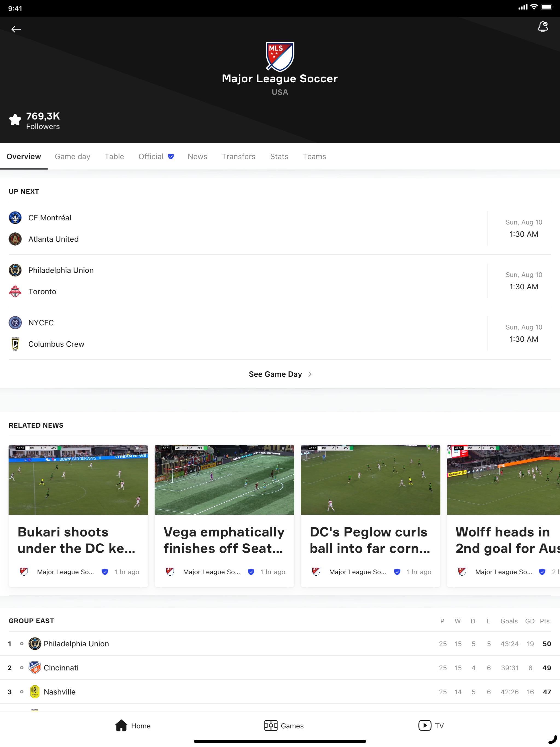The width and height of the screenshot is (560, 747).
Task: Open Wolff heads in thumbnail
Action: pos(503,480)
